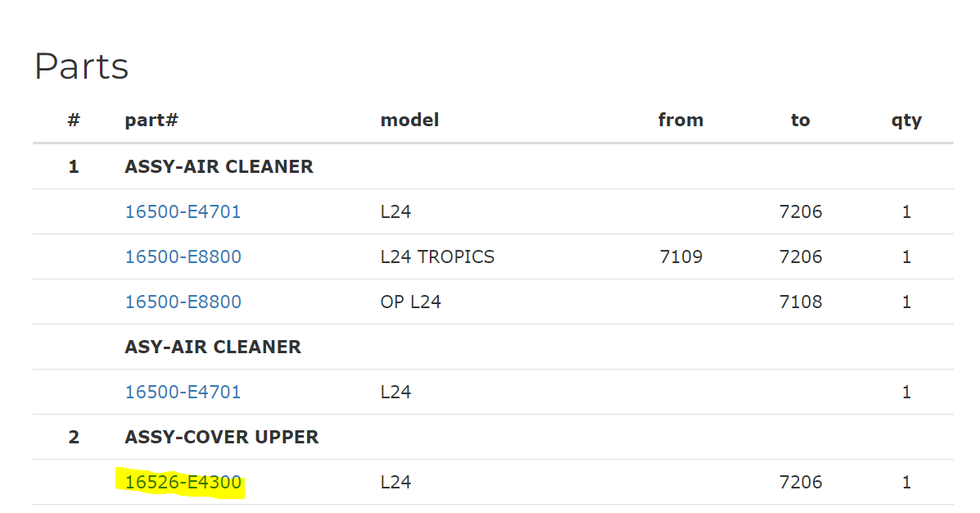The image size is (980, 513).
Task: Open the highlighted 16526-E4300 part link
Action: pyautogui.click(x=183, y=483)
